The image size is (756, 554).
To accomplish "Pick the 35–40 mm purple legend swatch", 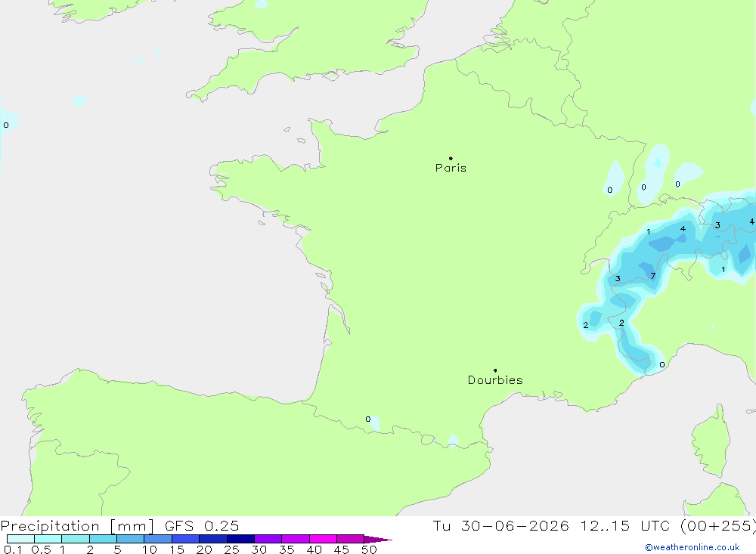I will (x=296, y=539).
